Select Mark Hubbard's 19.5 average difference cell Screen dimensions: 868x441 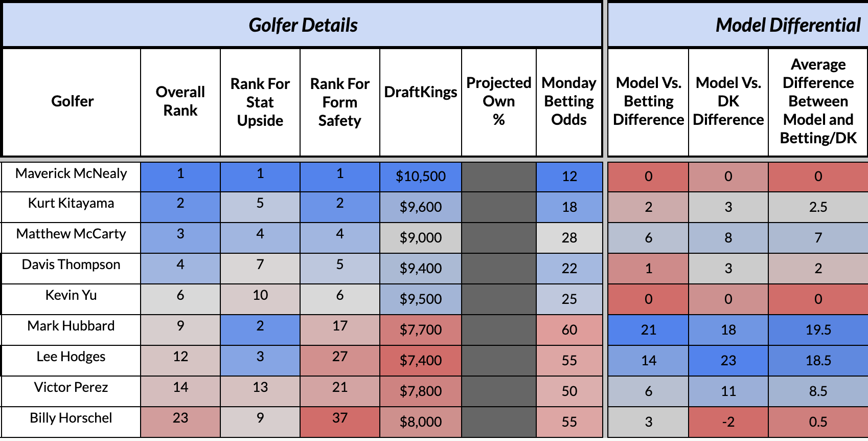click(x=818, y=330)
